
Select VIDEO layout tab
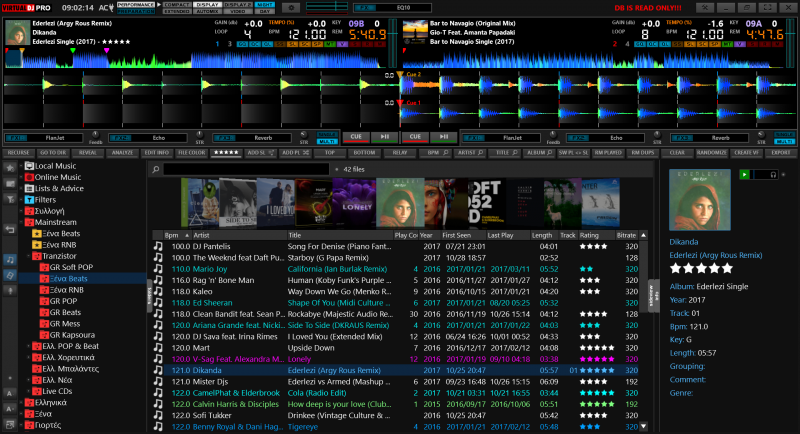coord(237,11)
